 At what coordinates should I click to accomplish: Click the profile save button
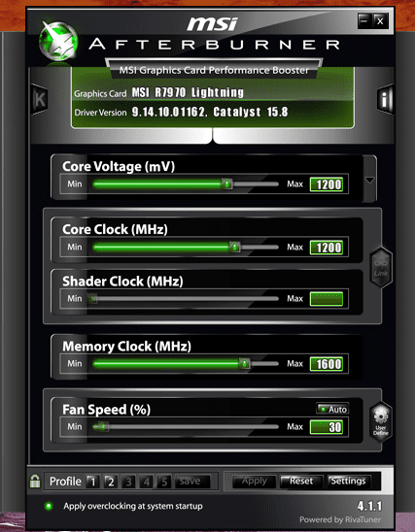191,482
